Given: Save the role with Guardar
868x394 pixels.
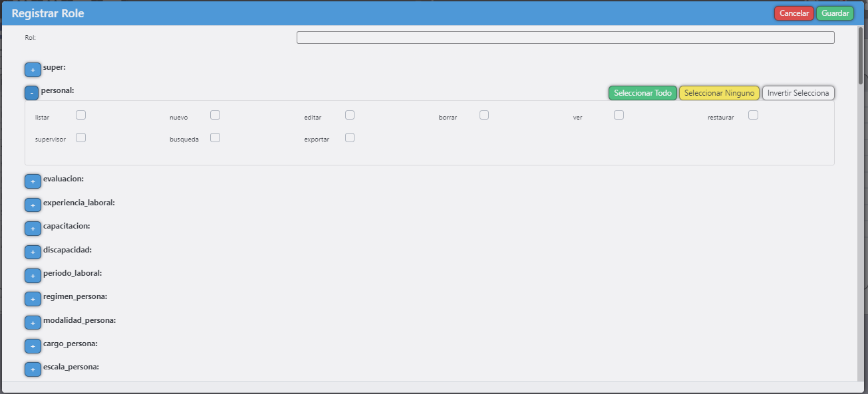Looking at the screenshot, I should coord(835,13).
